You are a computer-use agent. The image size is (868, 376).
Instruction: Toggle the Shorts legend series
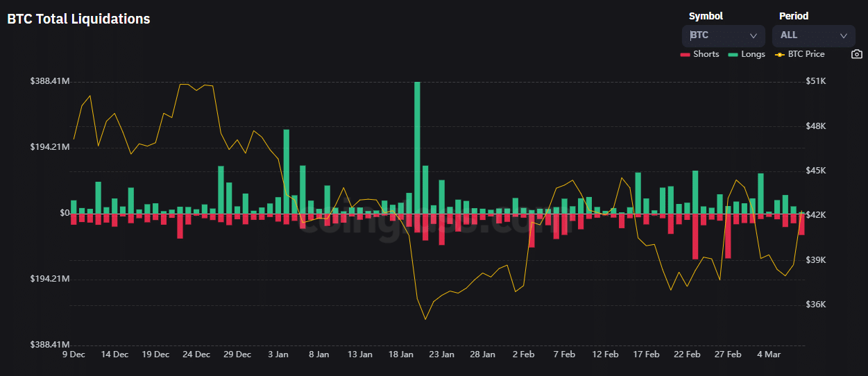[699, 54]
